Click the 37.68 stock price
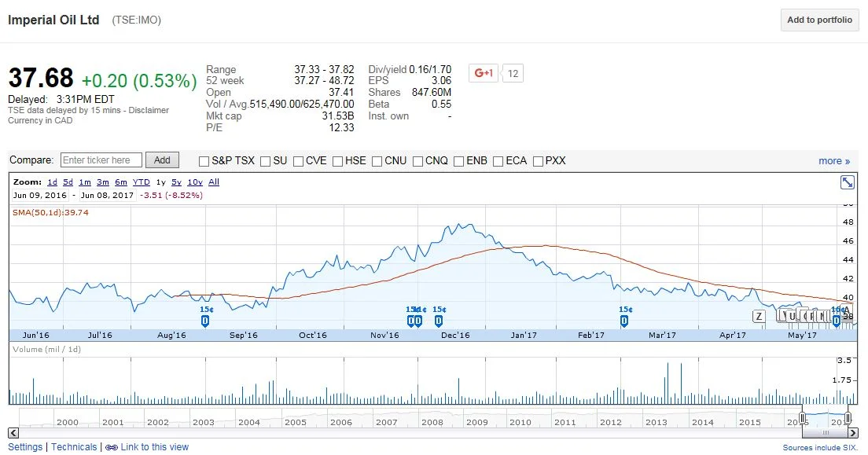Screen dimensions: 868x455 tap(40, 78)
